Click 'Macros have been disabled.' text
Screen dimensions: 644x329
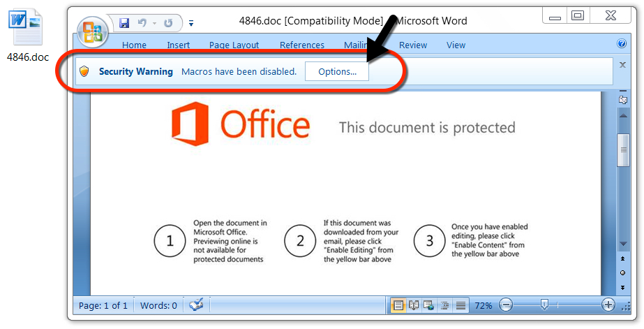click(x=239, y=71)
